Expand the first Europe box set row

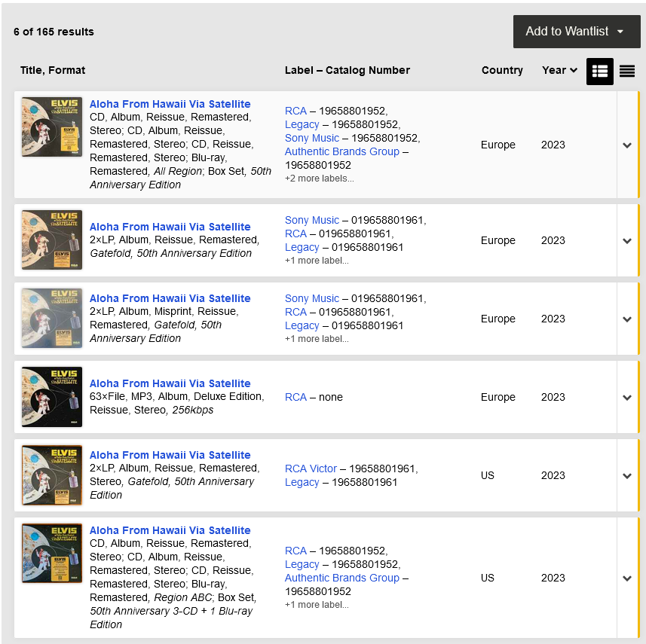coord(626,145)
